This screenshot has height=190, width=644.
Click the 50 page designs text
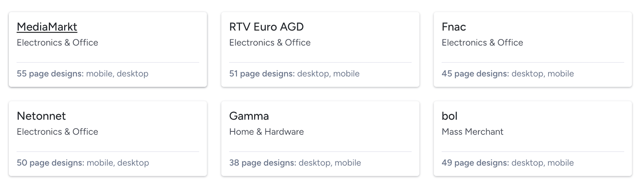click(x=50, y=163)
